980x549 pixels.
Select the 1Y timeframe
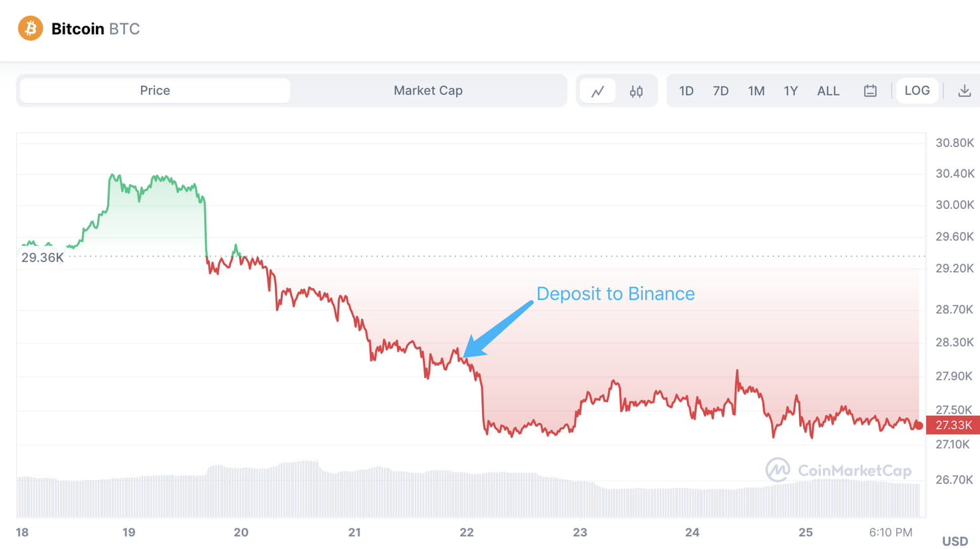pyautogui.click(x=791, y=91)
